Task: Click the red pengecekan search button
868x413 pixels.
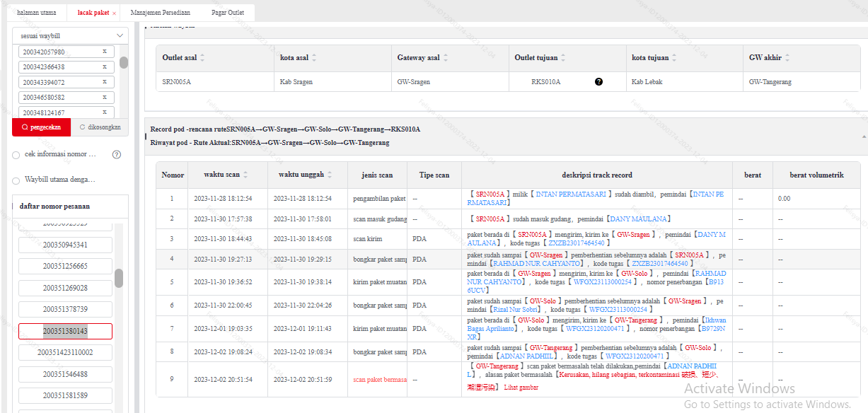Action: (41, 127)
